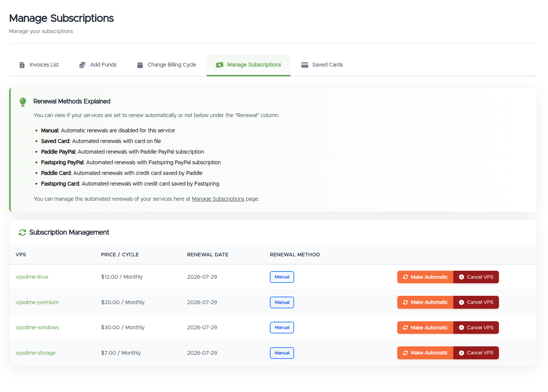Make vpsdime-windows renewal automatic
Viewport: 548px width, 392px height.
[425, 328]
